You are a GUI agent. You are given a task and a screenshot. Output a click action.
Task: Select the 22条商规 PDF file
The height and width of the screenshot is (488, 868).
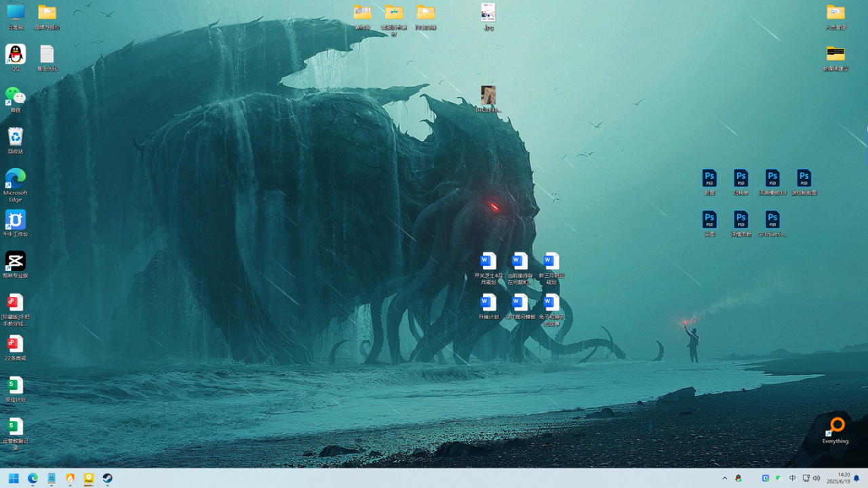click(16, 347)
